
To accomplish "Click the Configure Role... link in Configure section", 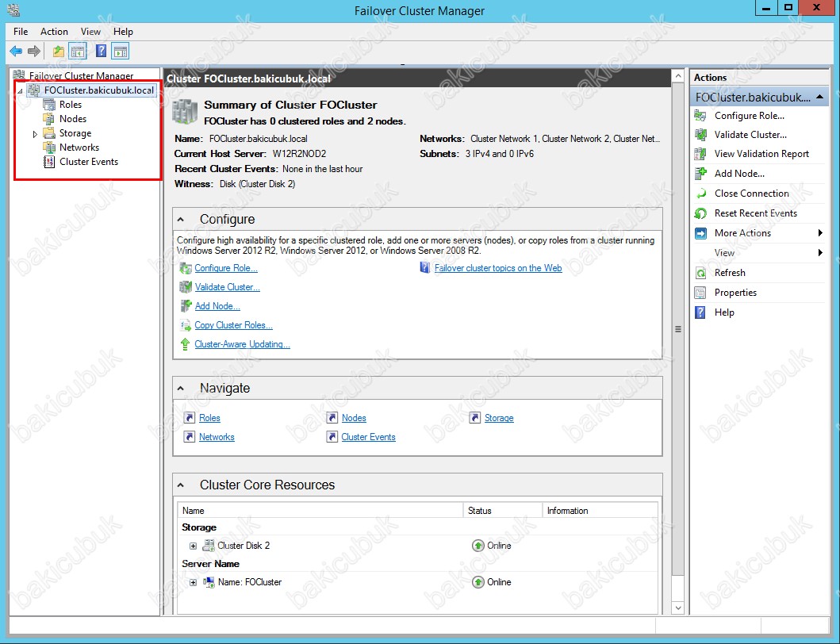I will 226,268.
